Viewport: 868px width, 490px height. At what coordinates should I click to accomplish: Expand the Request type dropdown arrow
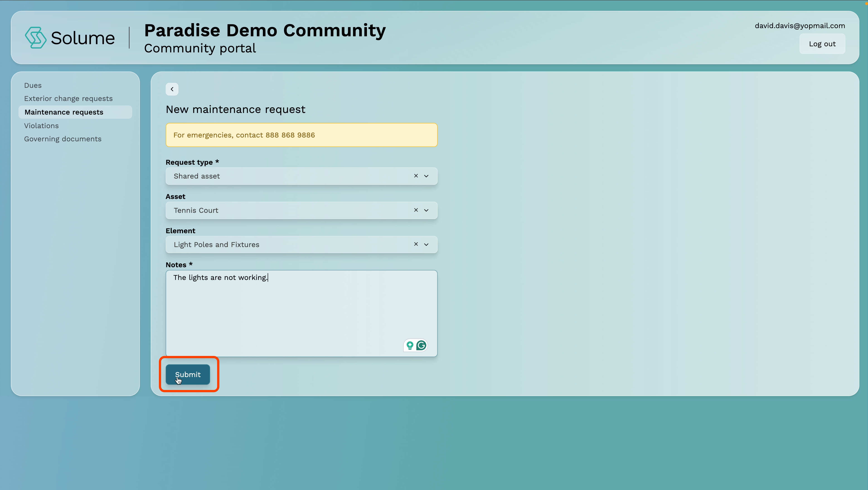click(x=426, y=176)
